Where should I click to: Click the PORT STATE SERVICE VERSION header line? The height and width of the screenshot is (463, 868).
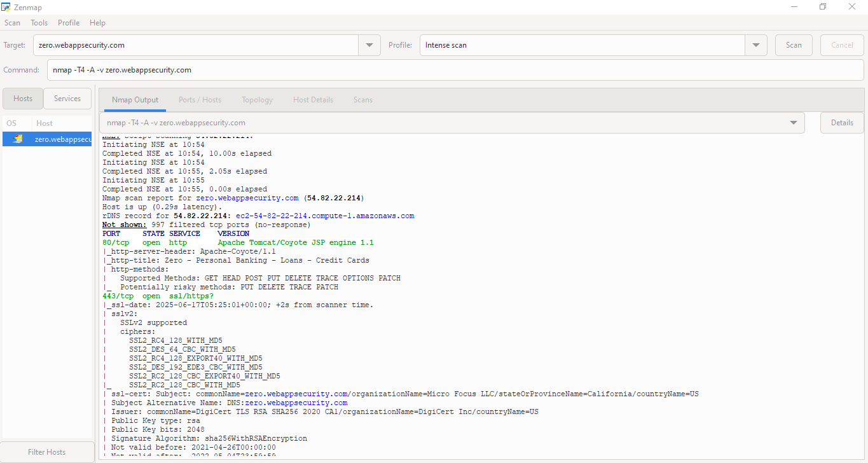pos(176,233)
